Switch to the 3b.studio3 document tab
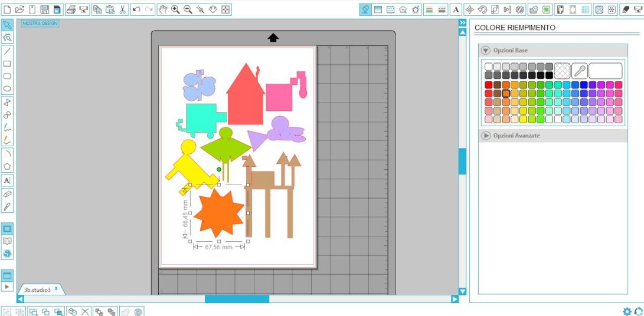The width and height of the screenshot is (644, 316). tap(37, 289)
